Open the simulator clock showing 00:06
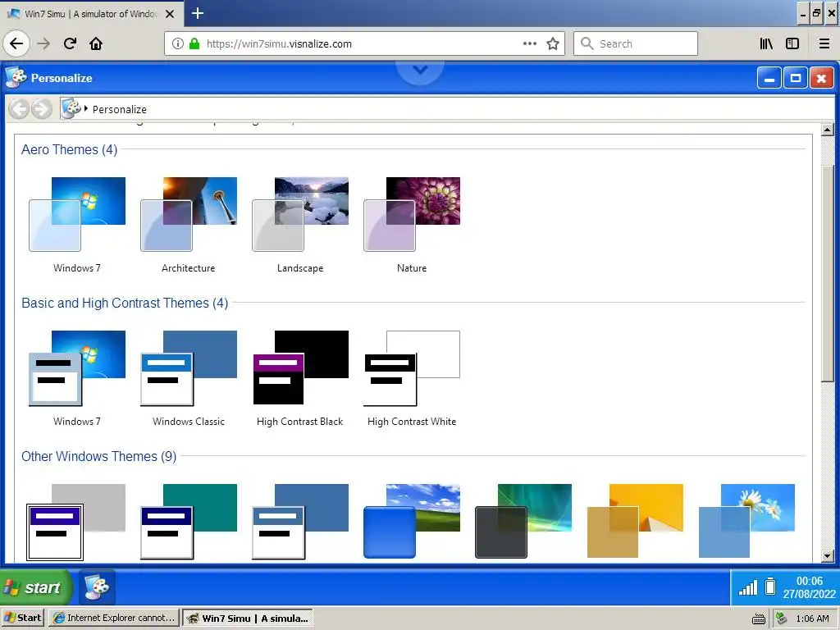Screen dimensions: 840x630 [x=809, y=587]
